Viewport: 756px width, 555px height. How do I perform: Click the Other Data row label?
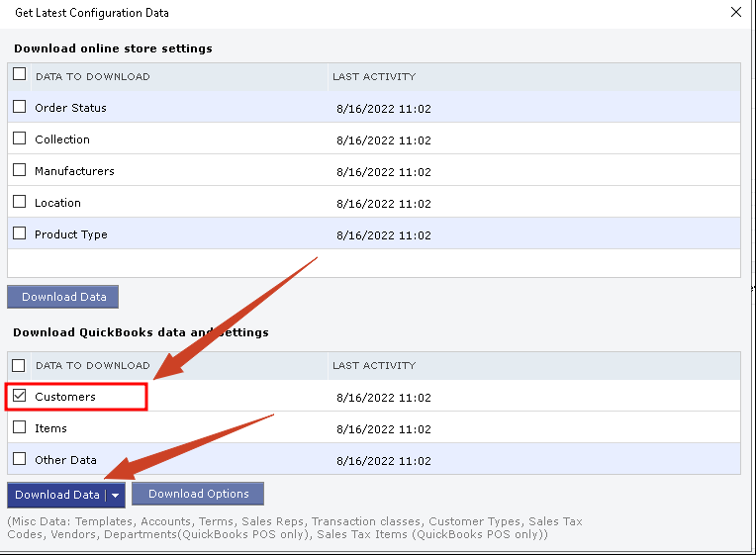click(x=65, y=460)
